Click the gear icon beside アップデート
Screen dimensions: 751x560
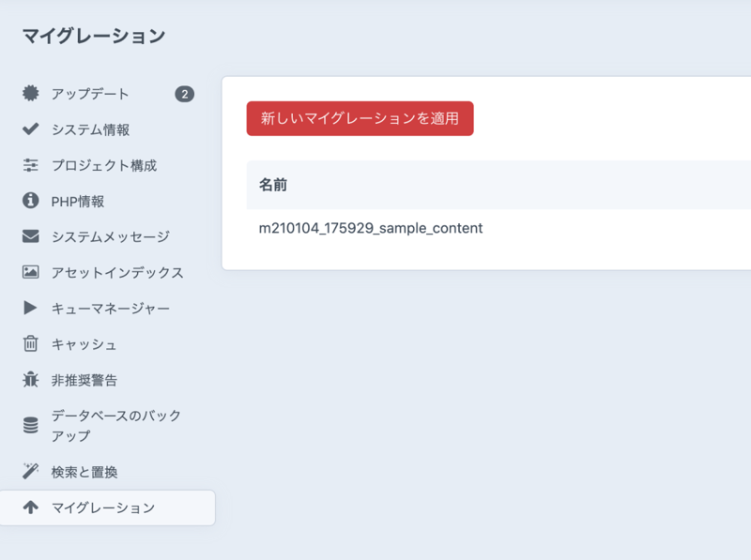pos(31,94)
